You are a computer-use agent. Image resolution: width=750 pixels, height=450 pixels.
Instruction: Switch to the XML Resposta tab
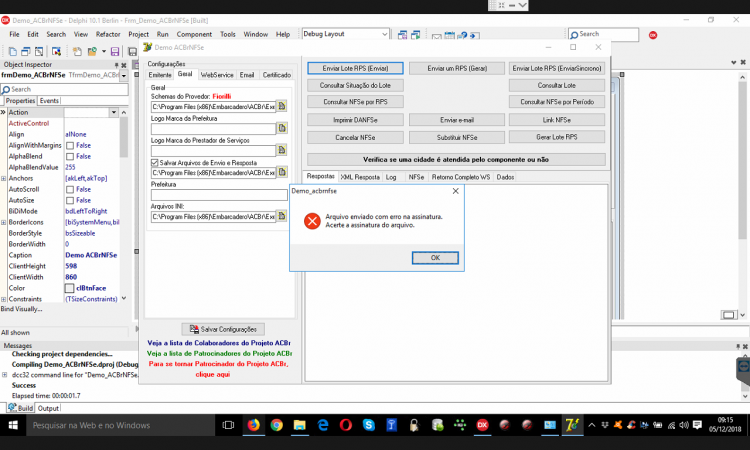360,177
